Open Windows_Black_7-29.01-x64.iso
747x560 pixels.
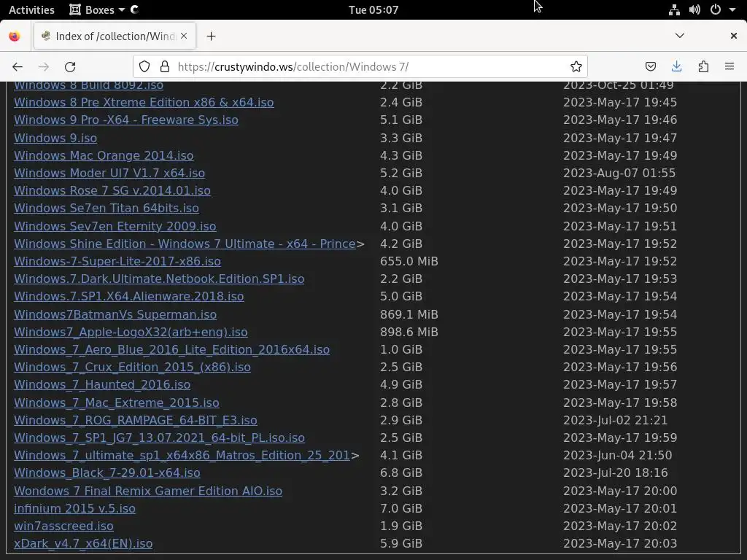click(x=107, y=472)
